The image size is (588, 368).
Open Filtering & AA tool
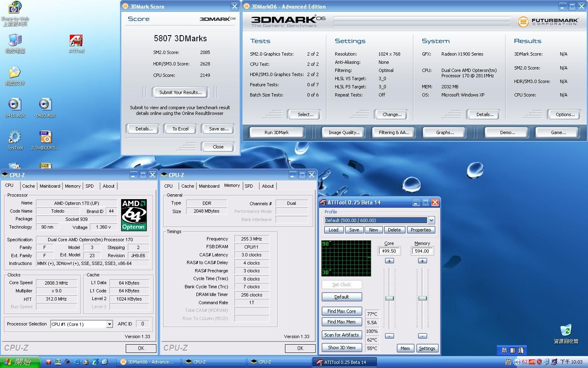click(x=394, y=132)
